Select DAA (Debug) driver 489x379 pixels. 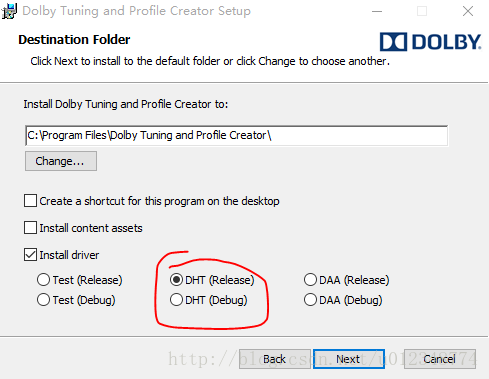(x=310, y=300)
